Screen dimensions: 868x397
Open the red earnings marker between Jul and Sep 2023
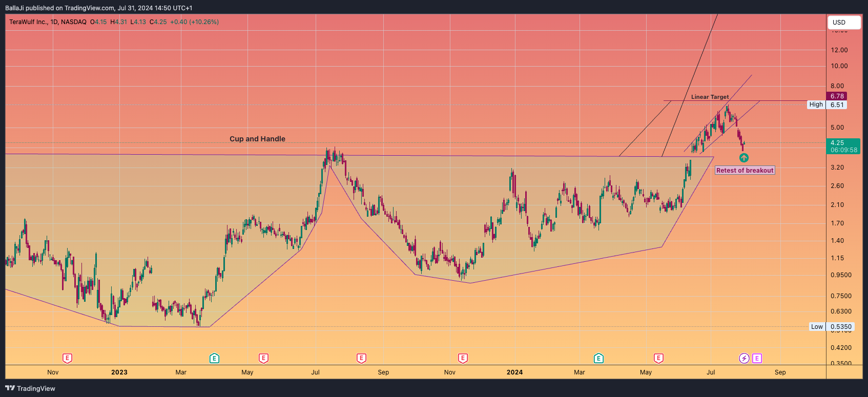pos(361,359)
